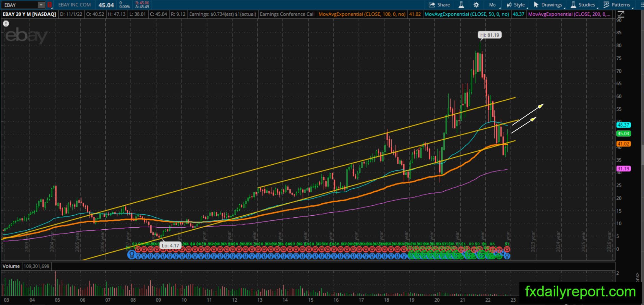The width and height of the screenshot is (644, 305).
Task: Click the red symbol link color indicator
Action: (x=50, y=5)
